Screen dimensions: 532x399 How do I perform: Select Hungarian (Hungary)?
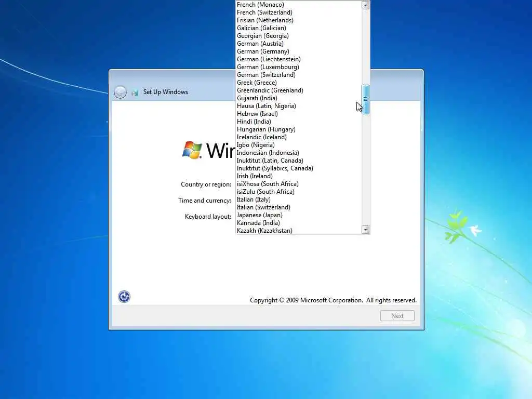(299, 129)
